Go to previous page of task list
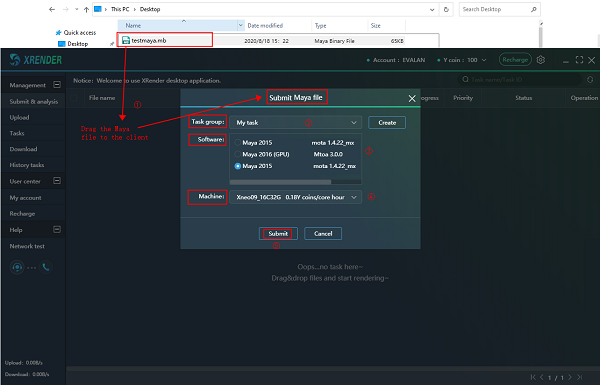 tap(541, 377)
